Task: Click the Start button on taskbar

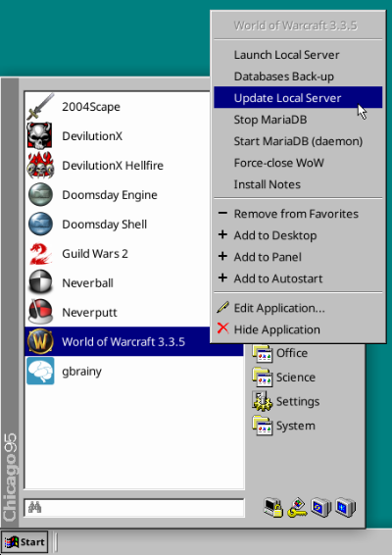Action: pos(24,542)
